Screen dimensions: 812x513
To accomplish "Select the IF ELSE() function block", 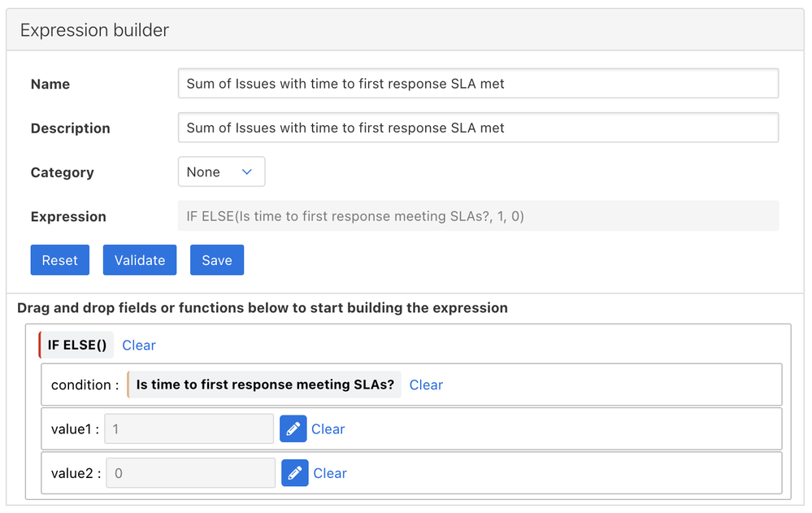I will coord(77,346).
